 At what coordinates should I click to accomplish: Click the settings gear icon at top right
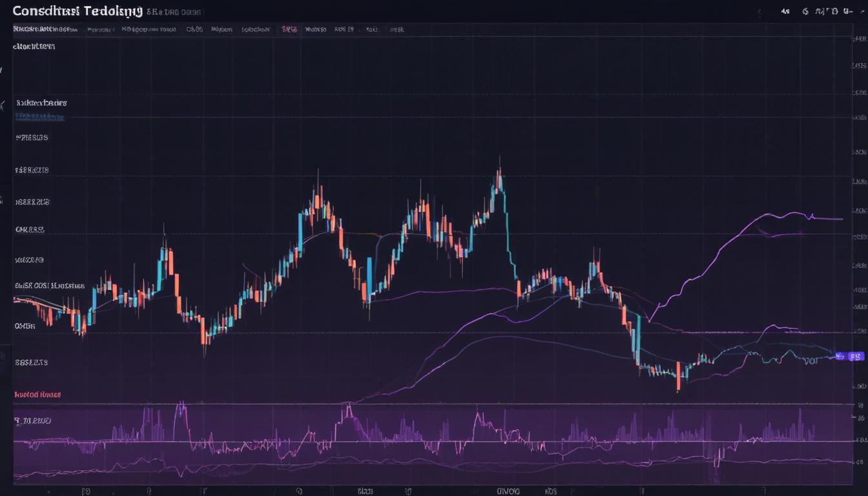pos(805,11)
